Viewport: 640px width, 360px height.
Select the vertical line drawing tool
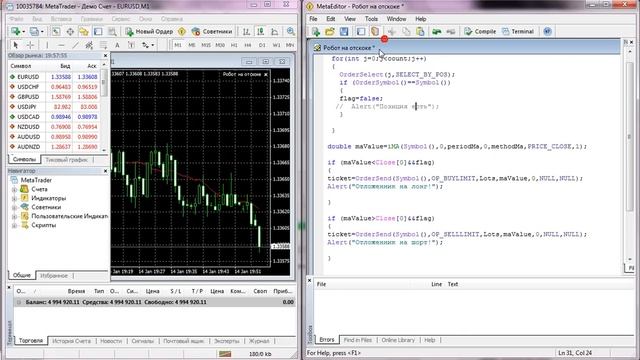[x=47, y=45]
